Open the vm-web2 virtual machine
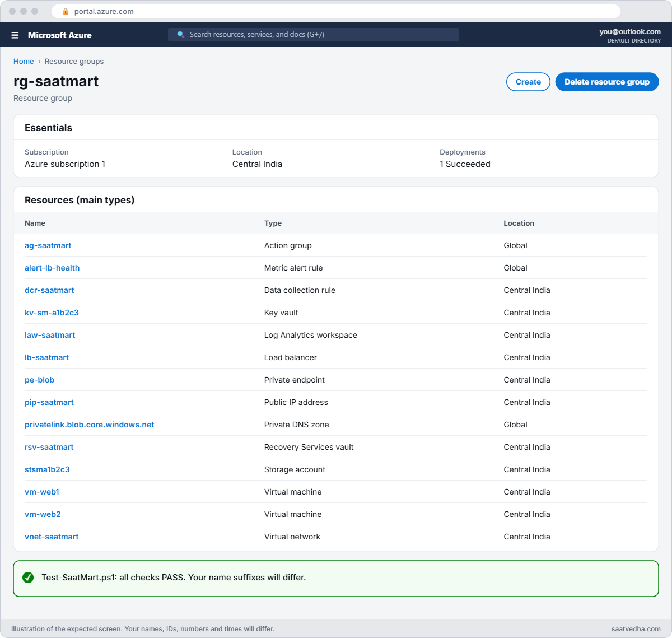This screenshot has width=672, height=638. coord(43,514)
